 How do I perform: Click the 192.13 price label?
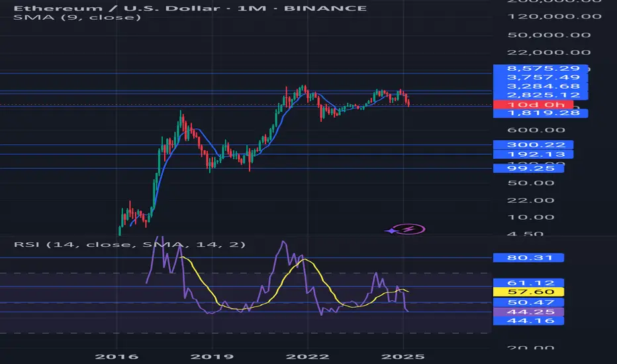tap(533, 154)
